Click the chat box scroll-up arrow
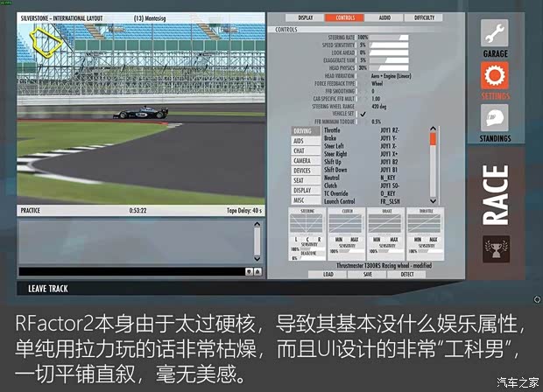 click(257, 225)
